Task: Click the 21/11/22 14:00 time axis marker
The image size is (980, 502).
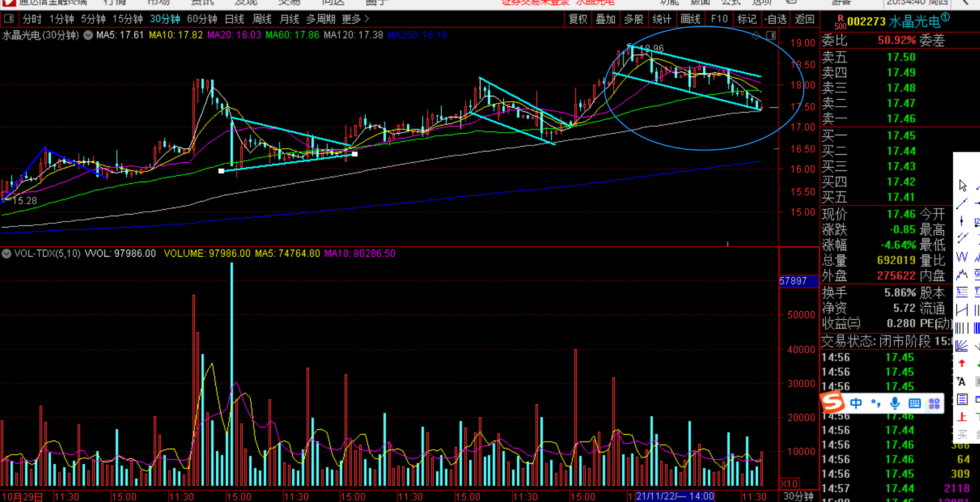Action: [x=674, y=496]
